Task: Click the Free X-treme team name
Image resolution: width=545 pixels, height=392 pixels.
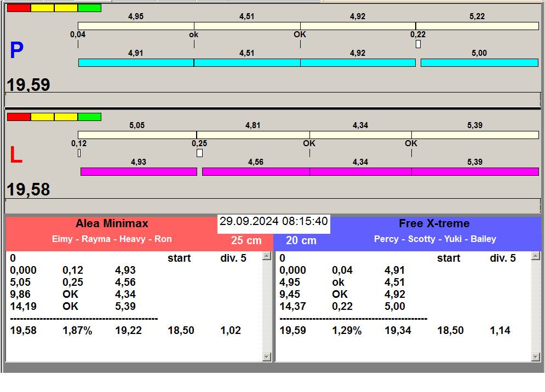Action: (x=434, y=223)
